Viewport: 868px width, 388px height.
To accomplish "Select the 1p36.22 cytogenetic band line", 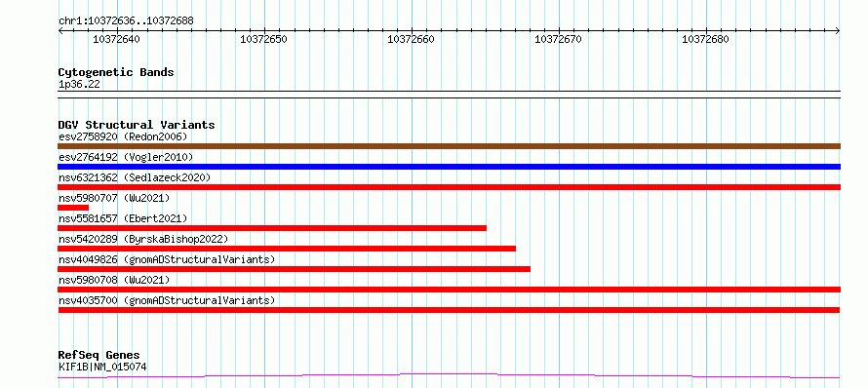I will coord(449,95).
